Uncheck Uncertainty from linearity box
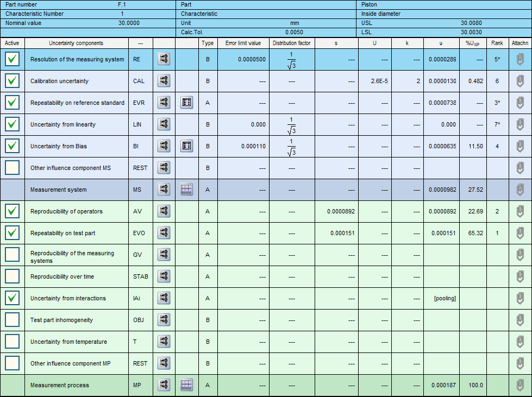532x397 pixels. [x=12, y=124]
